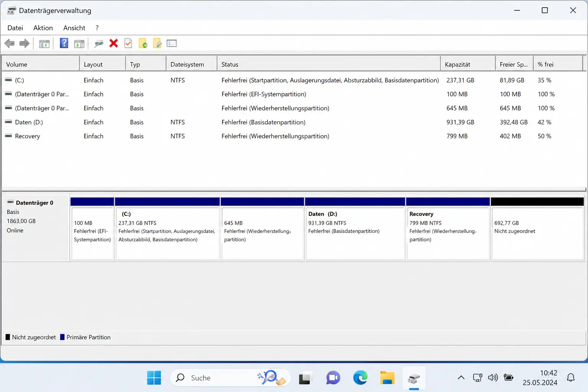Sort by the % frei column header
The width and height of the screenshot is (588, 392).
558,64
